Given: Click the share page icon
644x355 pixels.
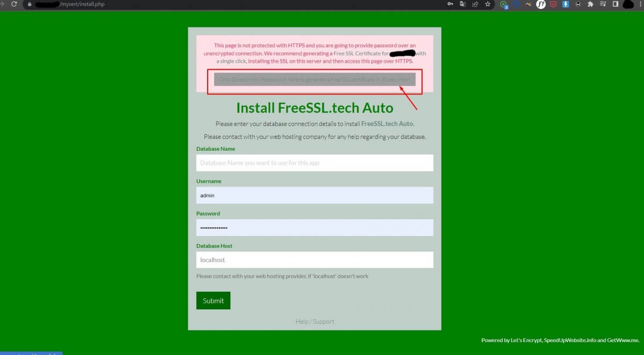Looking at the screenshot, I should coord(475,4).
